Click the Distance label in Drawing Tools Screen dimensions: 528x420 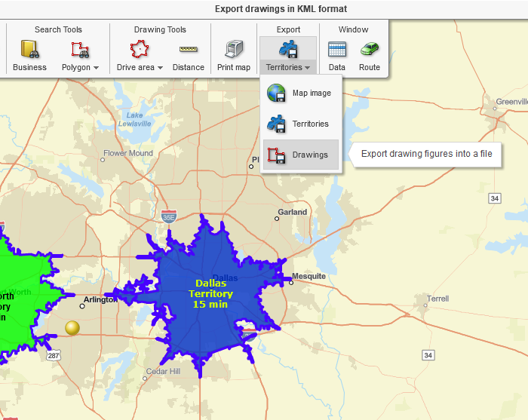189,67
